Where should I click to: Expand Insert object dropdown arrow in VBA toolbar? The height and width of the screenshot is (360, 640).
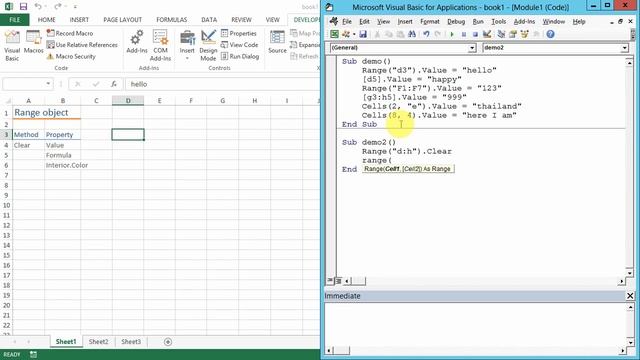[354, 34]
